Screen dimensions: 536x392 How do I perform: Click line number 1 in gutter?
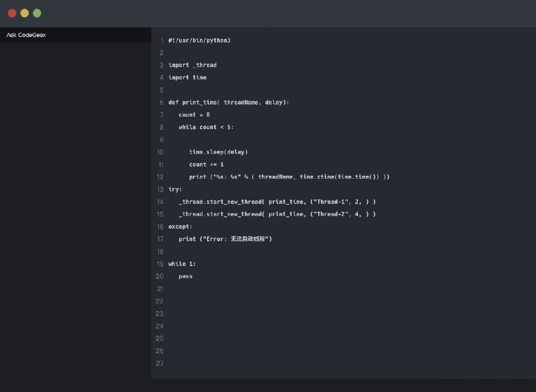tap(162, 40)
